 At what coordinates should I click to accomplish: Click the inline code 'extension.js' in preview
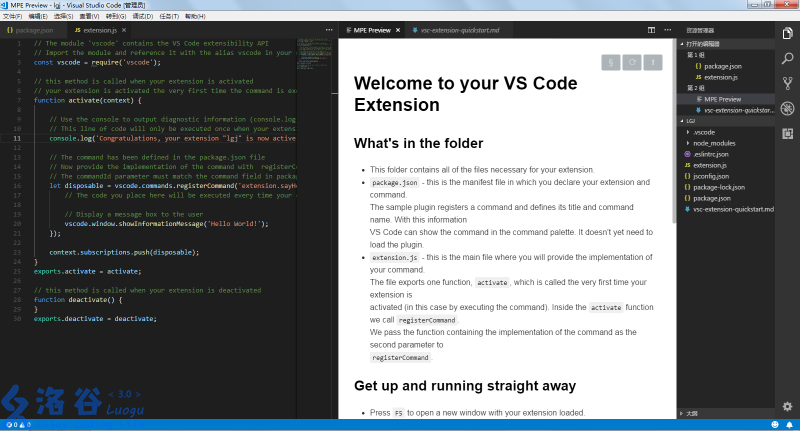394,258
